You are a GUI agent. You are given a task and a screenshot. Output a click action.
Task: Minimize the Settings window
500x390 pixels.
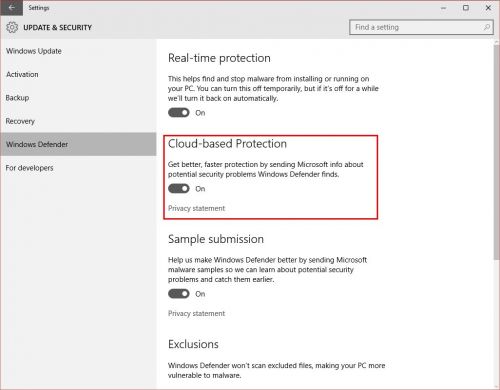pyautogui.click(x=443, y=8)
